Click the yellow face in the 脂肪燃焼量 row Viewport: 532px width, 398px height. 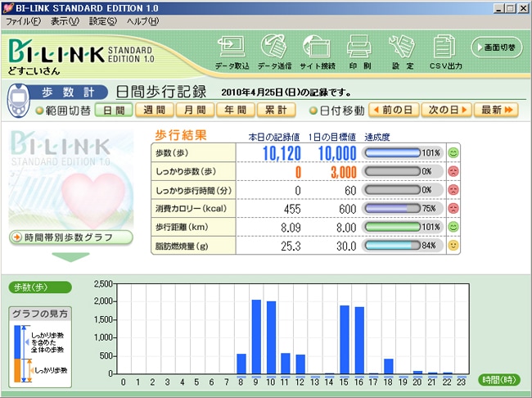tap(453, 245)
